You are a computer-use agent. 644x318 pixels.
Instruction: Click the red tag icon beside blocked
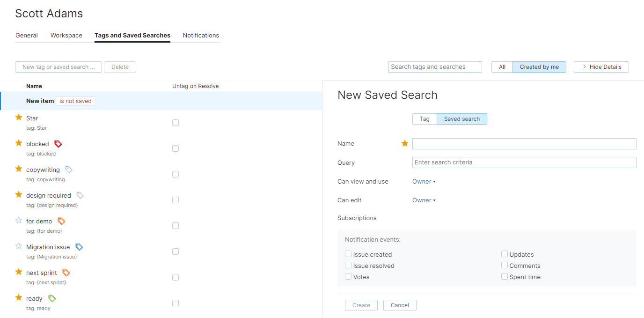pos(58,144)
